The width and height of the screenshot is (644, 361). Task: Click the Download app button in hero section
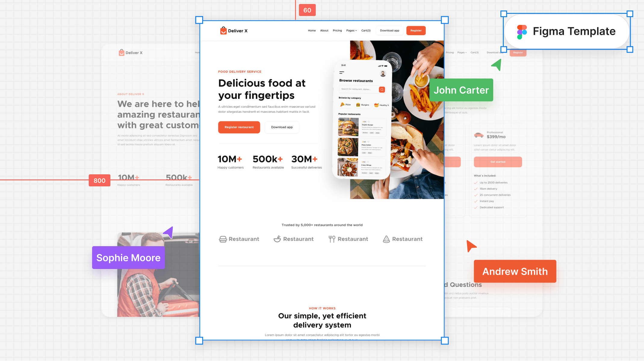pyautogui.click(x=282, y=127)
